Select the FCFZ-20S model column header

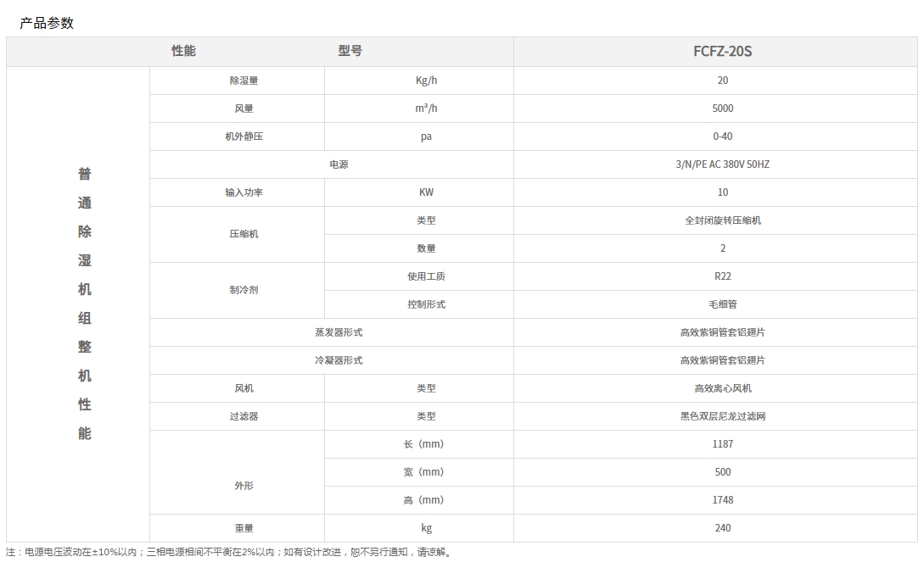point(722,51)
